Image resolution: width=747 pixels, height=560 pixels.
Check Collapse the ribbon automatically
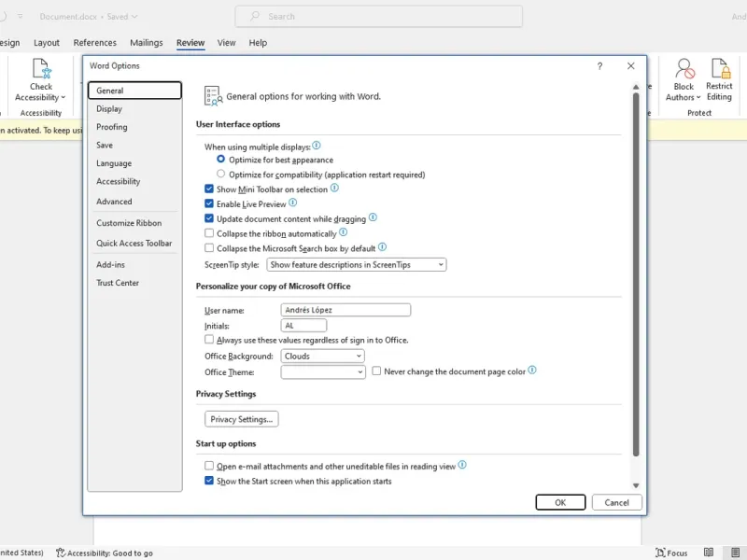208,232
